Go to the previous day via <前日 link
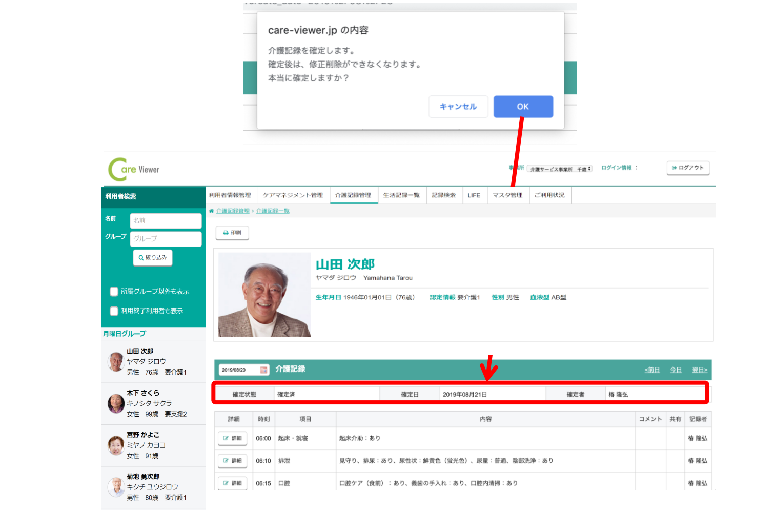The height and width of the screenshot is (532, 776). (x=652, y=370)
